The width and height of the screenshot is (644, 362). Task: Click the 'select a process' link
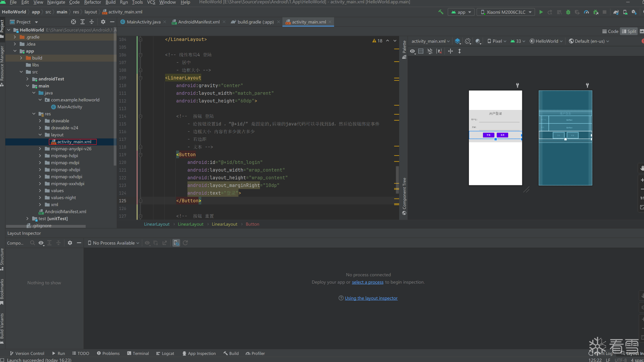click(x=367, y=282)
